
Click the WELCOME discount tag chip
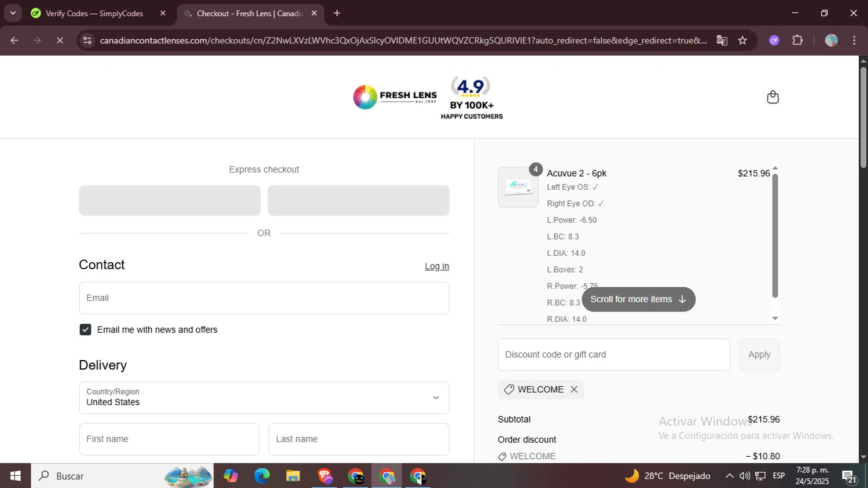pos(540,390)
